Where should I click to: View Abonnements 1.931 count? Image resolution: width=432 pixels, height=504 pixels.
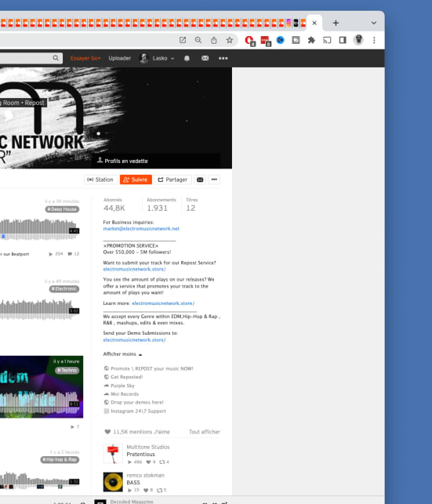coord(162,205)
